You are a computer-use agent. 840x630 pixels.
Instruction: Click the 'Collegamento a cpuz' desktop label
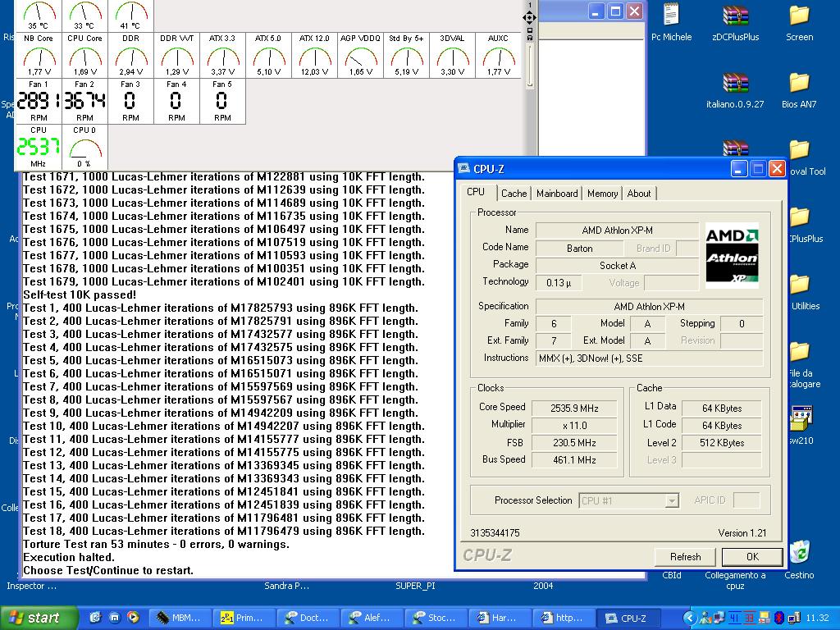pos(735,581)
